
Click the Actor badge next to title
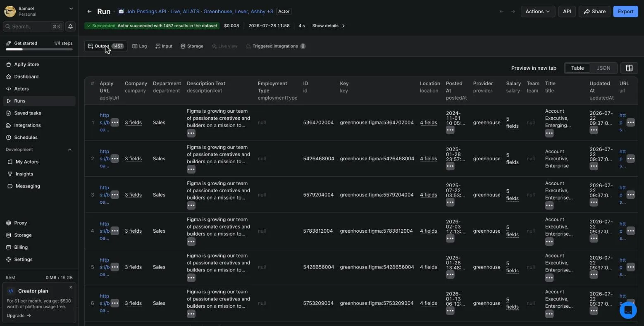[x=284, y=12]
